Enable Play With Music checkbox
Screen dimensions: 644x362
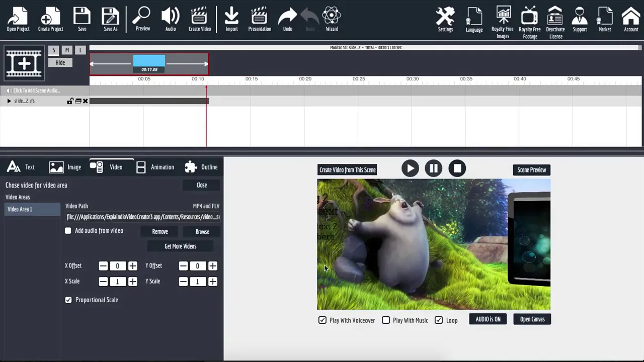386,320
